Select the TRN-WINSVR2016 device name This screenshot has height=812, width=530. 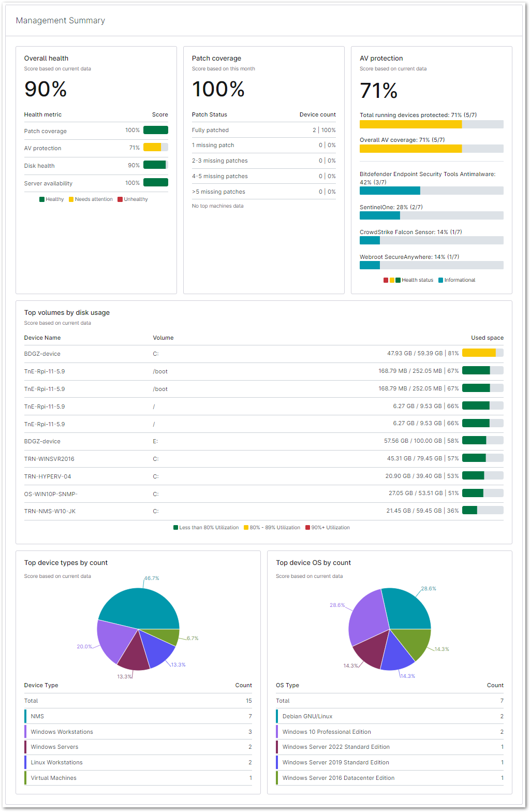point(49,459)
